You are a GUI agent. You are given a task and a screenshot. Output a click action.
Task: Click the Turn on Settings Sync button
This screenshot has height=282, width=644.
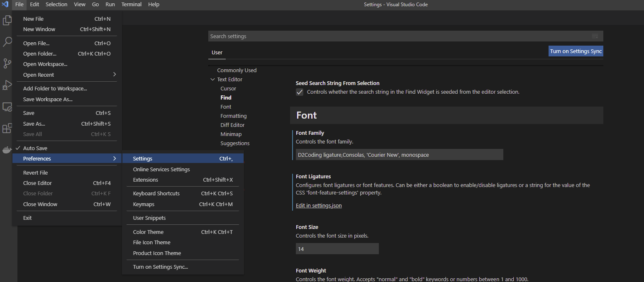click(576, 51)
